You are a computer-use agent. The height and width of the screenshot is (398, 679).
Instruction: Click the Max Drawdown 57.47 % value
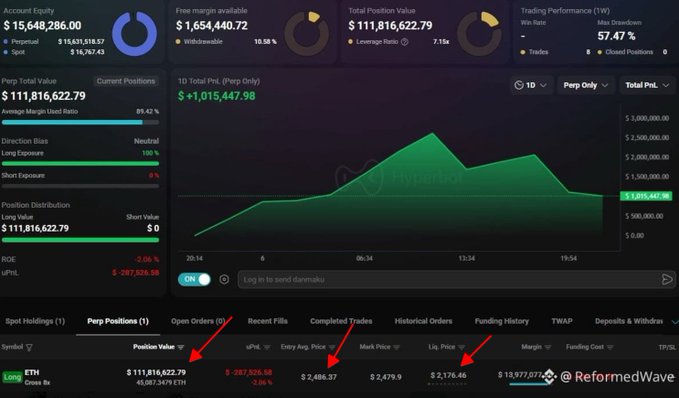click(616, 36)
